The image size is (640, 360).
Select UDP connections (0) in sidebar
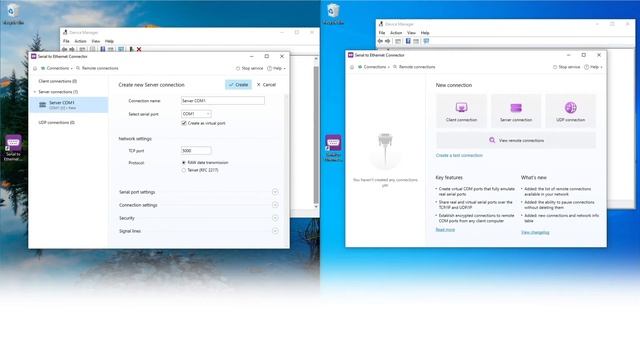(56, 122)
